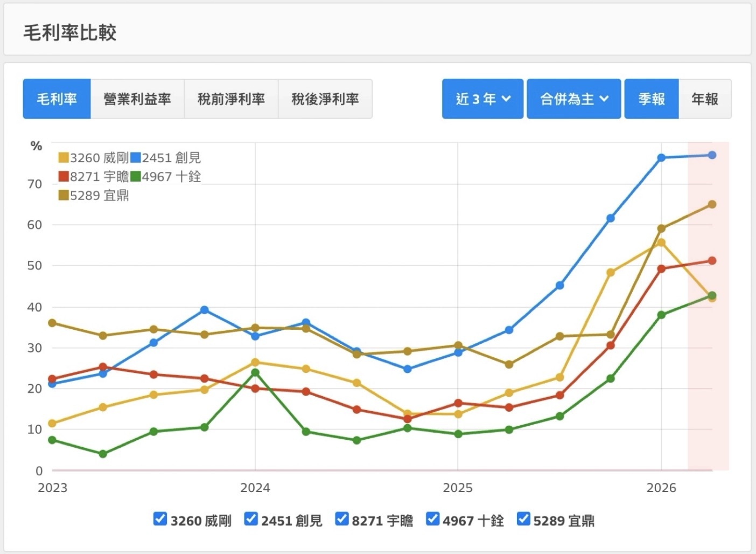Image resolution: width=756 pixels, height=554 pixels.
Task: Untick the 4967 十銓 checkbox
Action: pyautogui.click(x=432, y=519)
